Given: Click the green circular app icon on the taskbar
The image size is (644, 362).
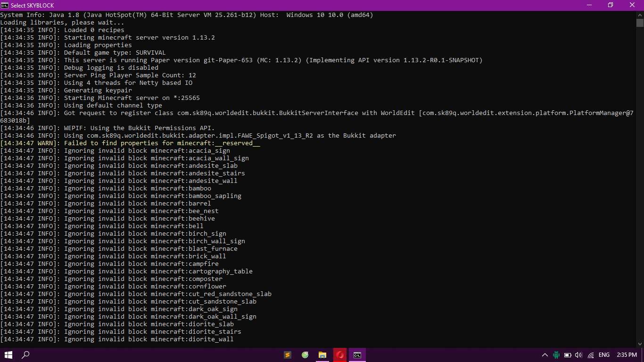Looking at the screenshot, I should (x=305, y=355).
